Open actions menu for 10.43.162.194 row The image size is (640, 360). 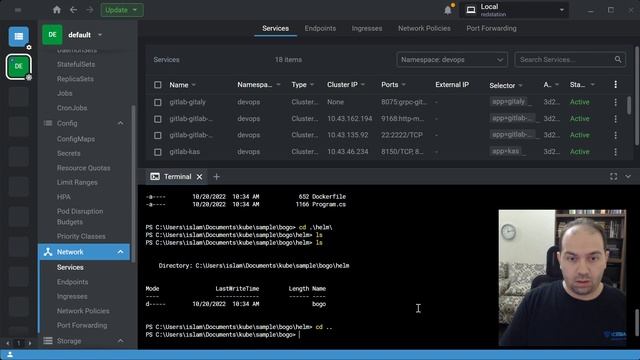coord(616,119)
